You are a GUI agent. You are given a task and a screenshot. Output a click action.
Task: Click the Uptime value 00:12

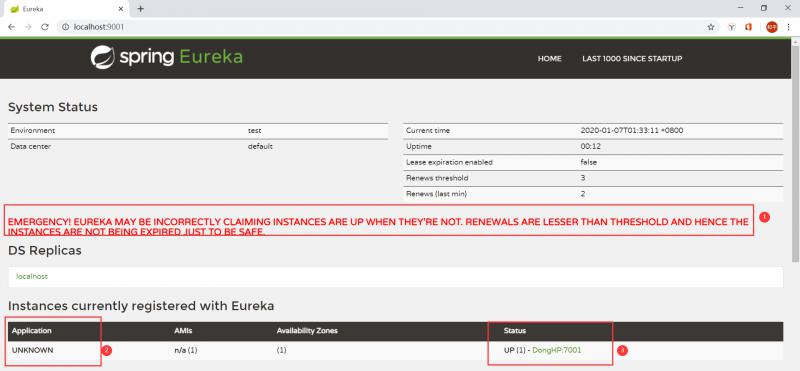pos(591,146)
